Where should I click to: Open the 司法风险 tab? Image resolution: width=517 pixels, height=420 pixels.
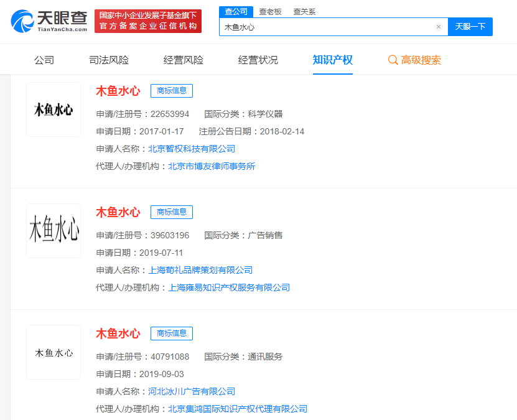point(109,60)
